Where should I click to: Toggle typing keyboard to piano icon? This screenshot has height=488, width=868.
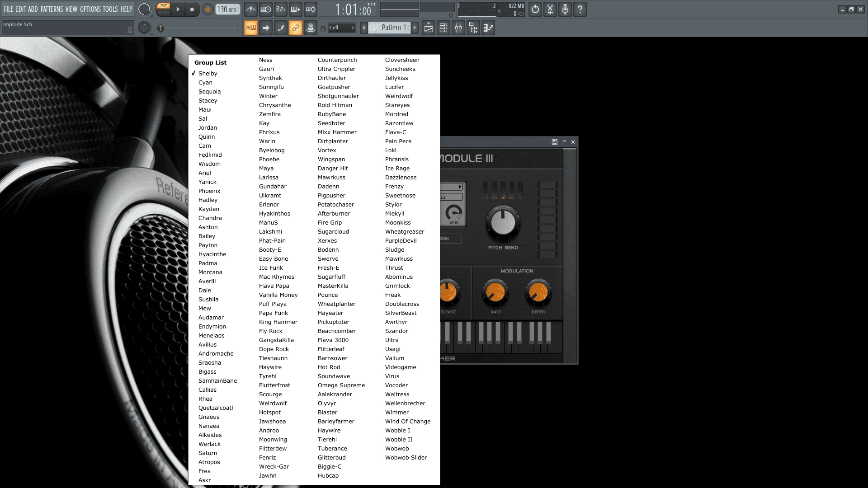251,28
